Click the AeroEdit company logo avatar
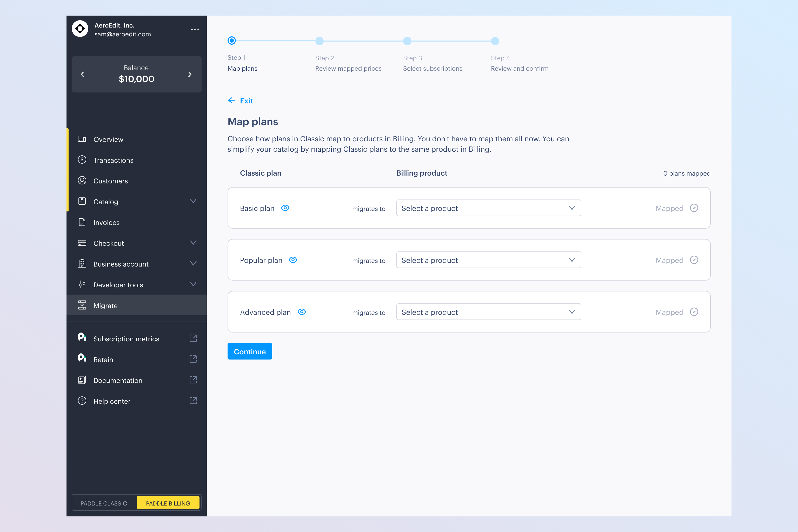 point(80,29)
